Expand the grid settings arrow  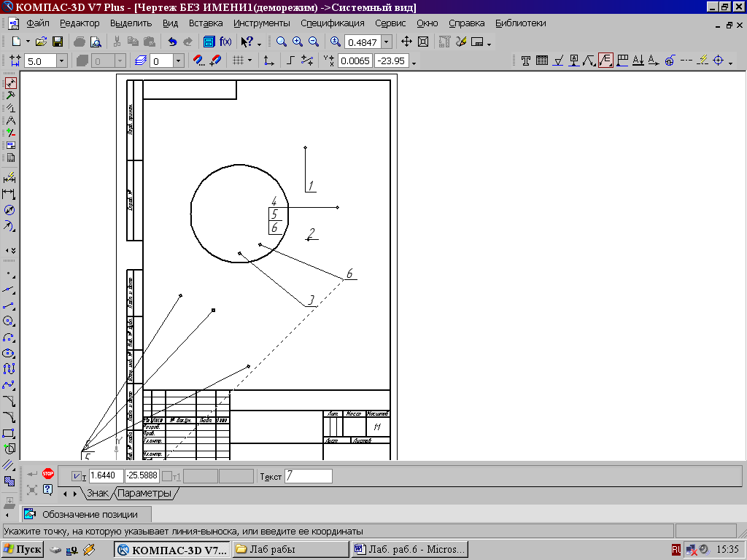click(x=249, y=61)
